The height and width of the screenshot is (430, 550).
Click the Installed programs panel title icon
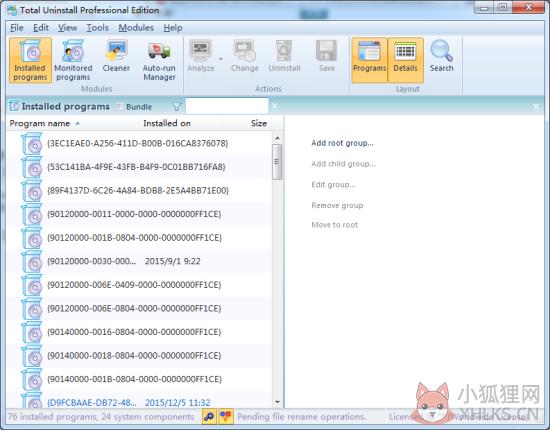point(14,106)
